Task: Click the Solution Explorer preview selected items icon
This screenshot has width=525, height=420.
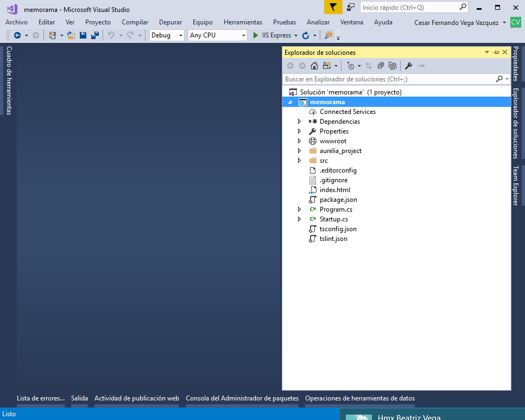Action: coord(421,66)
